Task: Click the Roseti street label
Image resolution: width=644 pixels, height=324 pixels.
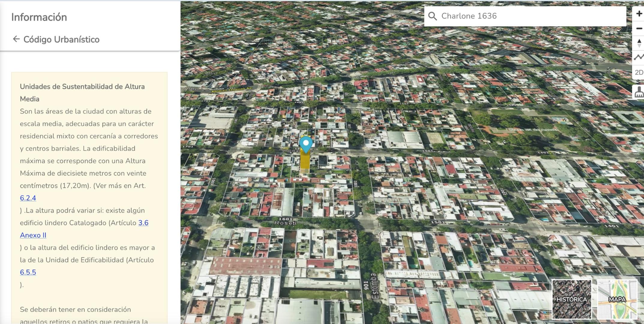Action: pyautogui.click(x=285, y=223)
